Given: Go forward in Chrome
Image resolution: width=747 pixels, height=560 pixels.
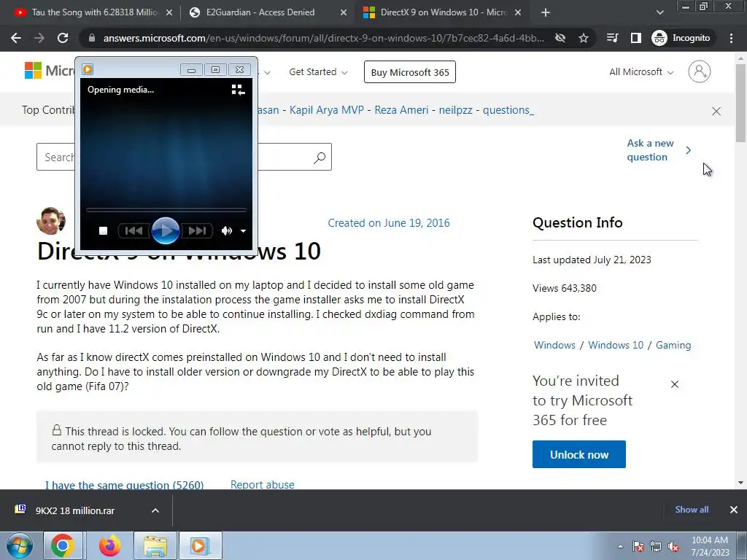Looking at the screenshot, I should [39, 38].
